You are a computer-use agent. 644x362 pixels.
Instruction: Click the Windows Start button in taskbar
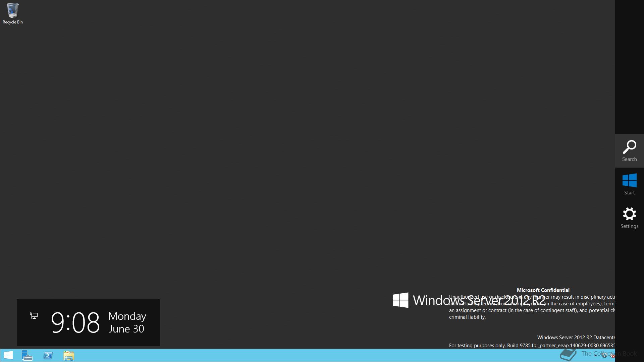coord(8,355)
